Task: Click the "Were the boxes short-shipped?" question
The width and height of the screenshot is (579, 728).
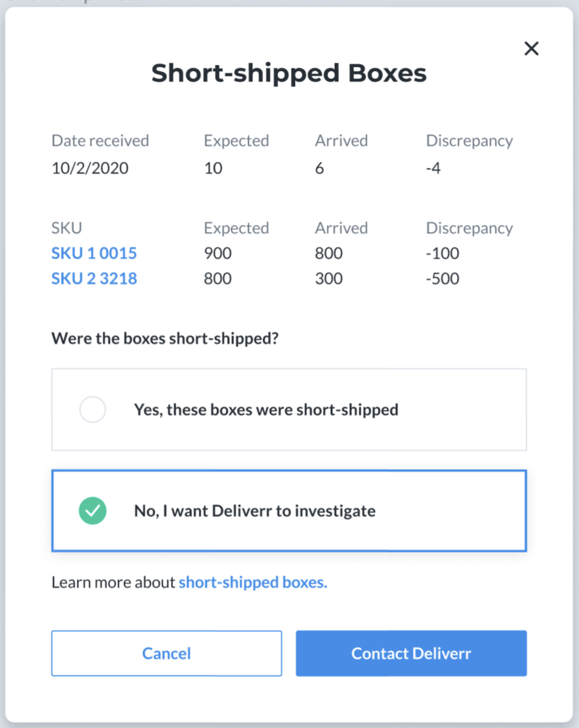Action: pos(165,338)
